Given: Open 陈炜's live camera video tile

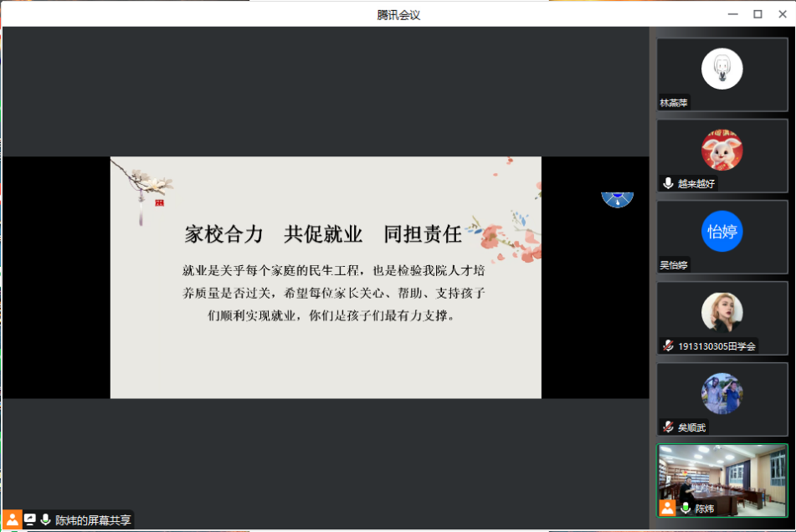Looking at the screenshot, I should click(x=722, y=473).
